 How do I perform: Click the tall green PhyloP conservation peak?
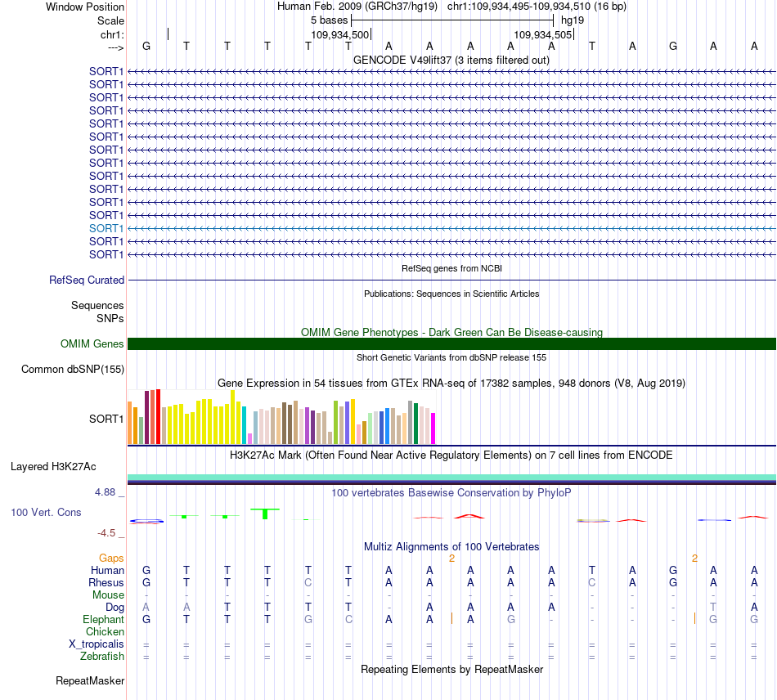(265, 514)
